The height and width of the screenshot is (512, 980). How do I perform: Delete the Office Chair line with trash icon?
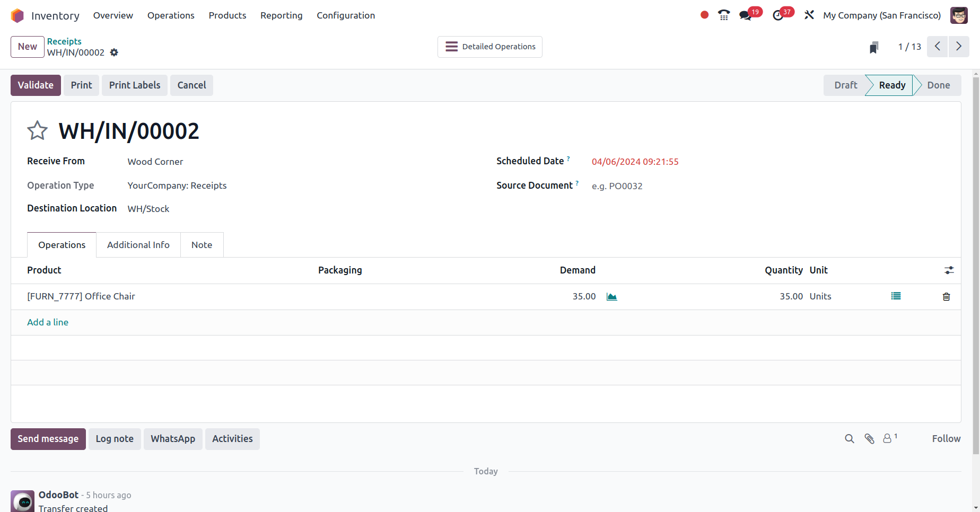[x=947, y=297]
